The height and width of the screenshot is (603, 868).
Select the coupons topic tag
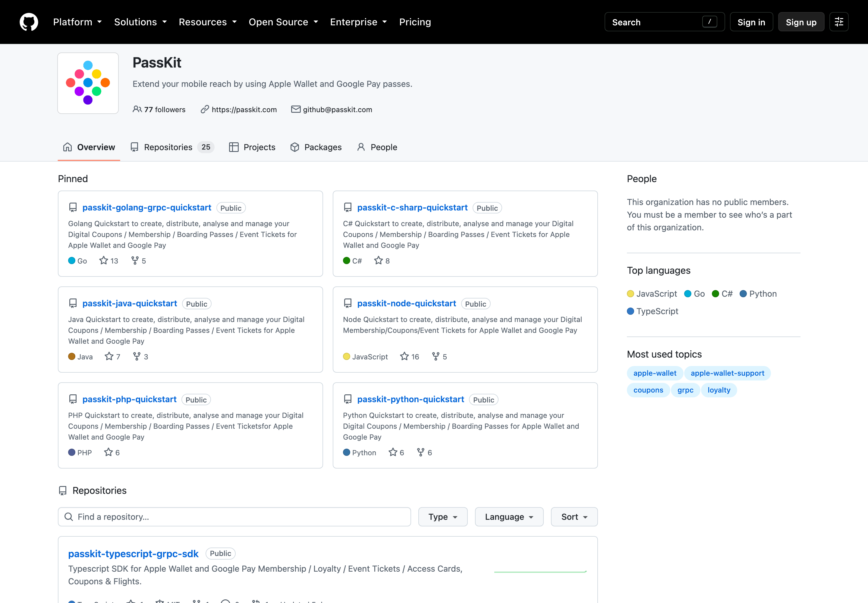648,390
